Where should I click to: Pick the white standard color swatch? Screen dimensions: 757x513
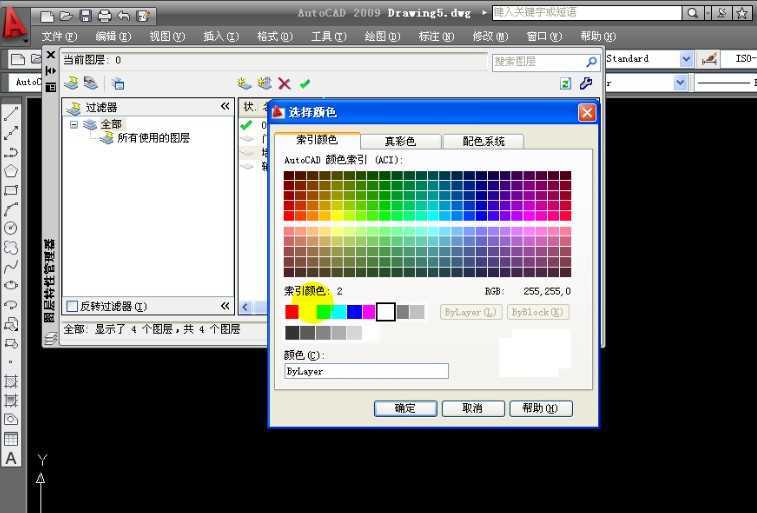pyautogui.click(x=386, y=312)
